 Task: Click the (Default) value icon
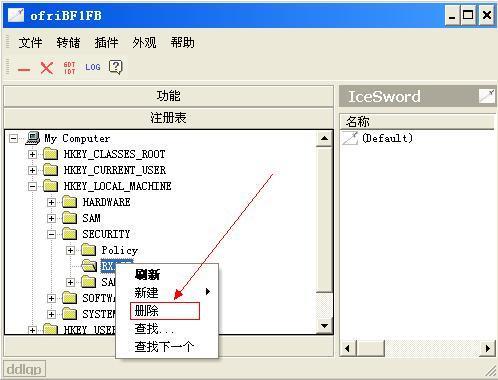[x=350, y=138]
